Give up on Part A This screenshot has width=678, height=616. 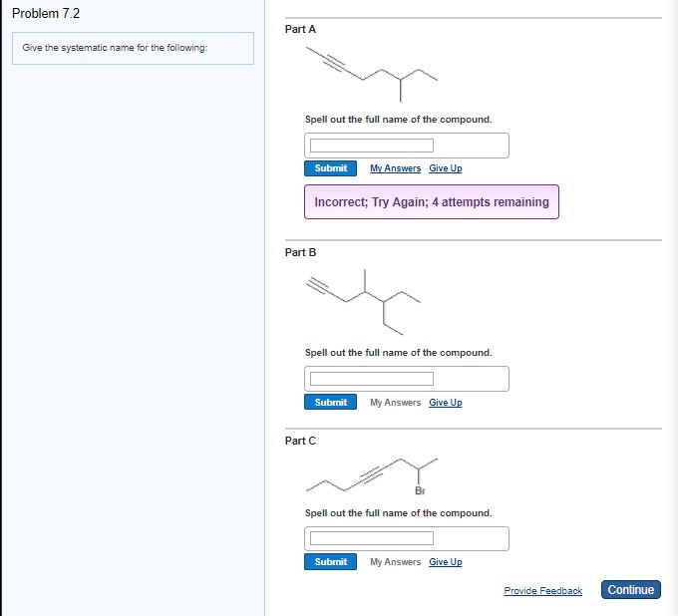point(445,168)
